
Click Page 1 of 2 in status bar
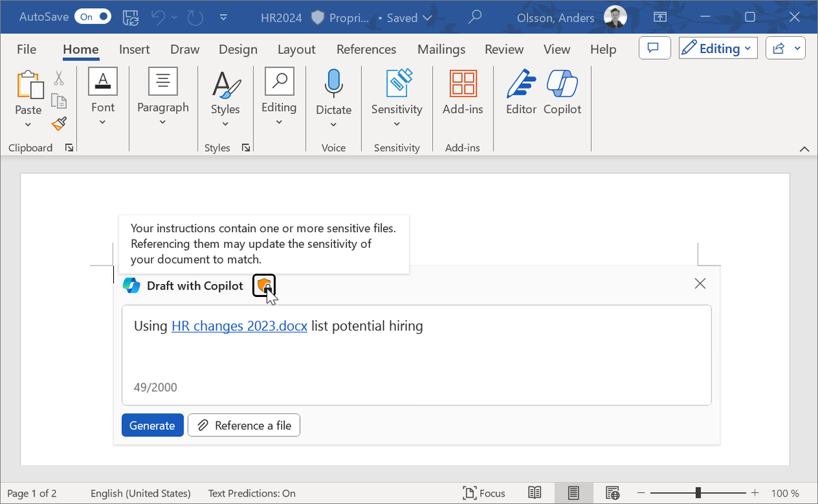click(x=31, y=493)
